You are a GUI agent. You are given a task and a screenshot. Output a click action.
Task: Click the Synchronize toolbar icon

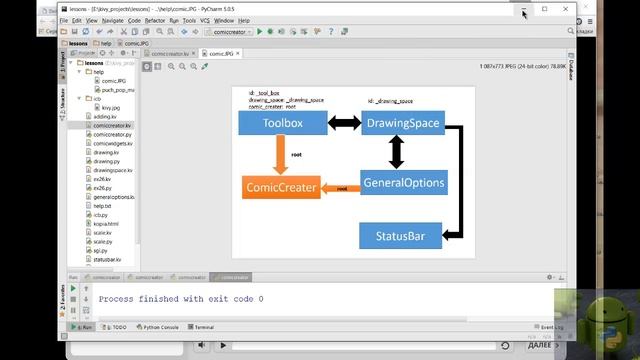(86, 31)
